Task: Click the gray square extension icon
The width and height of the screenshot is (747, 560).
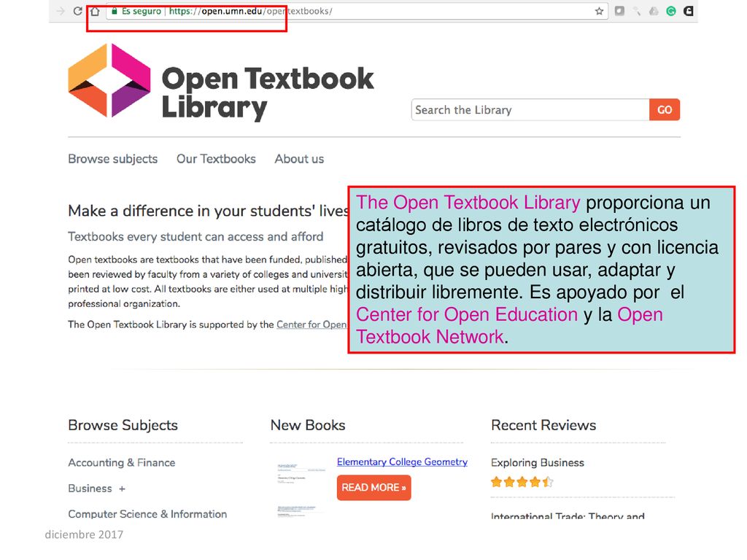Action: [619, 11]
